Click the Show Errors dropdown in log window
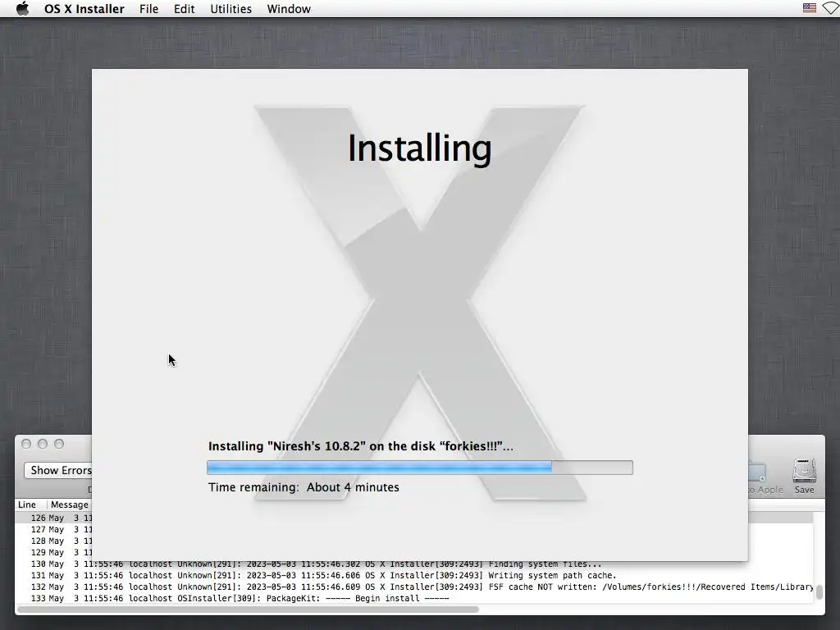 click(58, 470)
